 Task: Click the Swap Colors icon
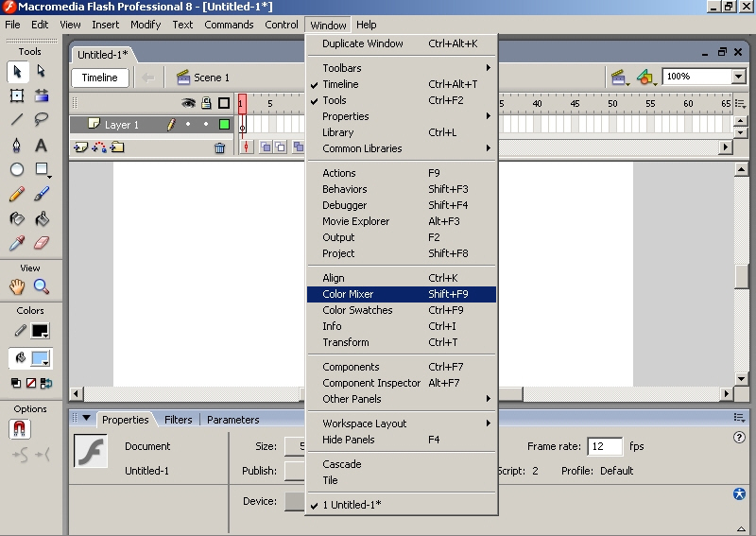tap(46, 383)
